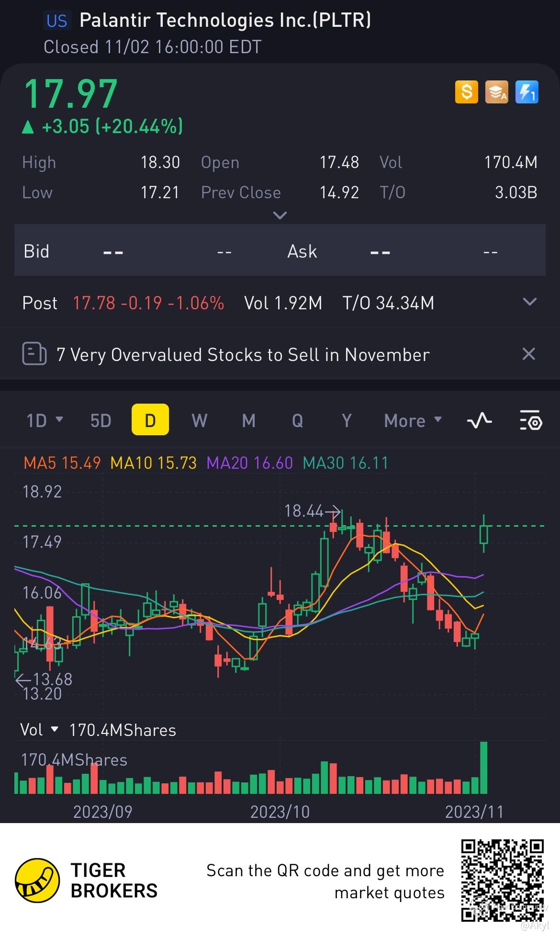Switch to the Q quarterly chart tab
The height and width of the screenshot is (938, 560).
pyautogui.click(x=297, y=420)
